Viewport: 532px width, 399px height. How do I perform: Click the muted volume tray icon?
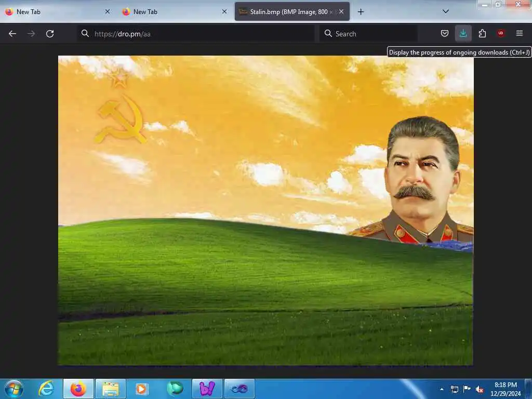[480, 390]
